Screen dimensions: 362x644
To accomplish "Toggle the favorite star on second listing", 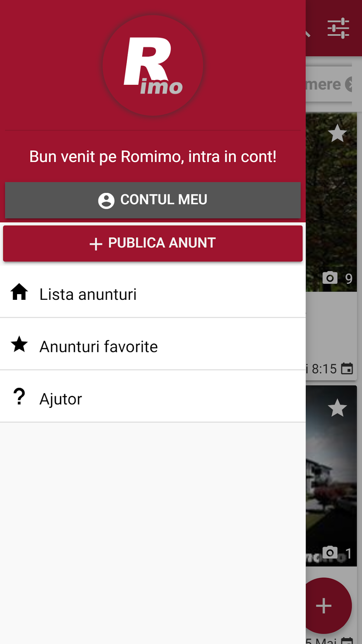I will 337,408.
